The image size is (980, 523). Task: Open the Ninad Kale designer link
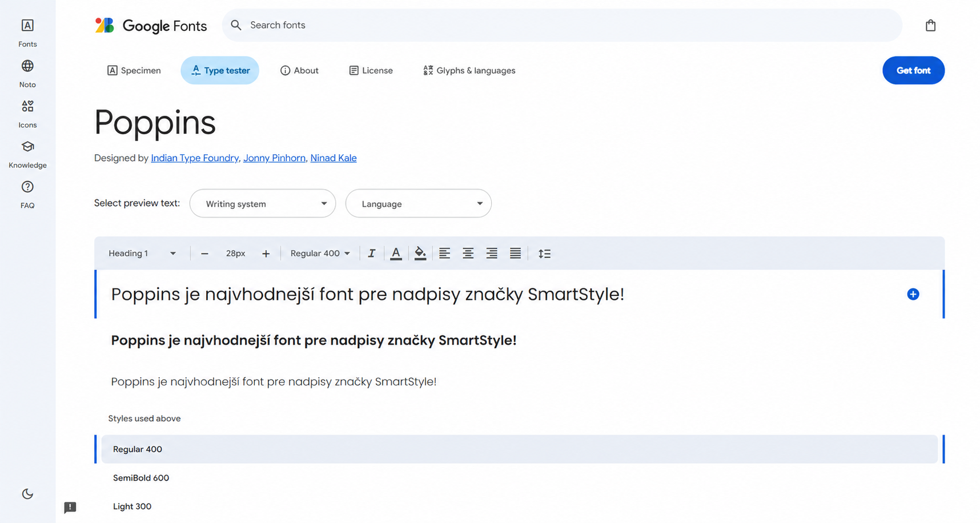point(334,158)
